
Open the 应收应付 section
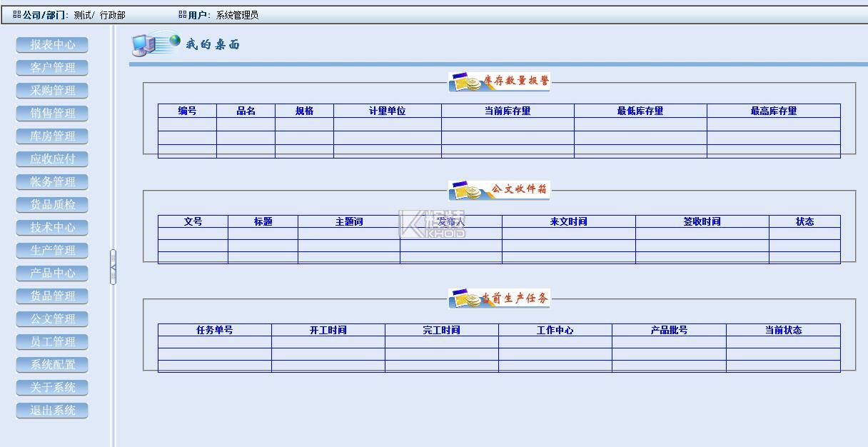(52, 159)
